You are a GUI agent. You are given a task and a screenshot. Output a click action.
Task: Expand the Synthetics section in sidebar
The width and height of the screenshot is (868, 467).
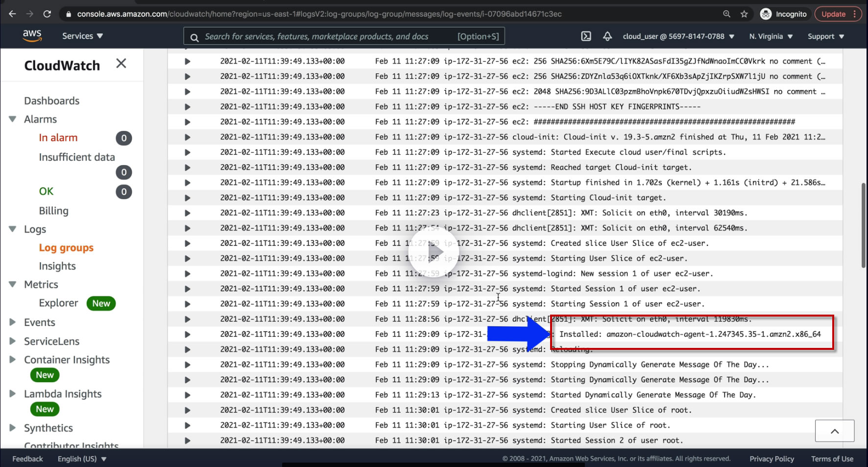tap(13, 428)
